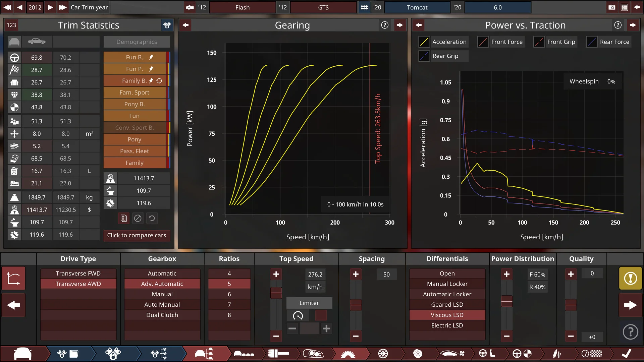
Task: Click the reset demographics refresh icon
Action: [152, 219]
